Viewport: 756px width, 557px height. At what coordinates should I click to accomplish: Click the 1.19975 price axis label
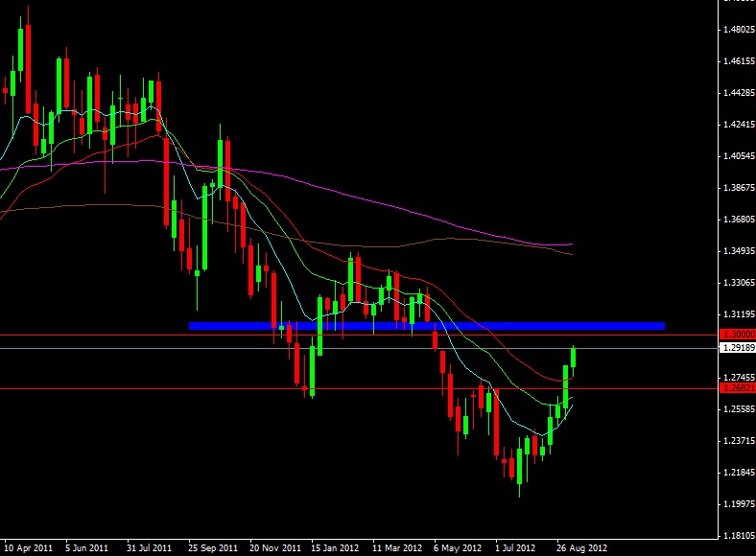(x=739, y=504)
